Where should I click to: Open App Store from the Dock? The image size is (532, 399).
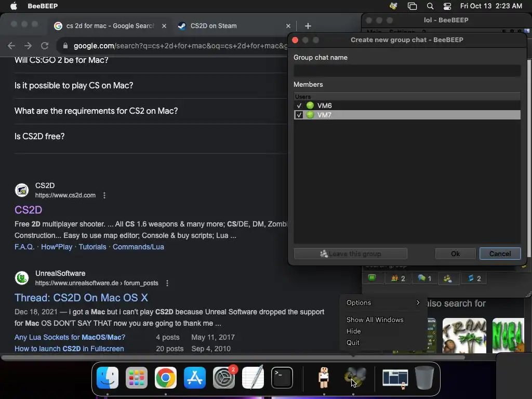click(x=195, y=377)
